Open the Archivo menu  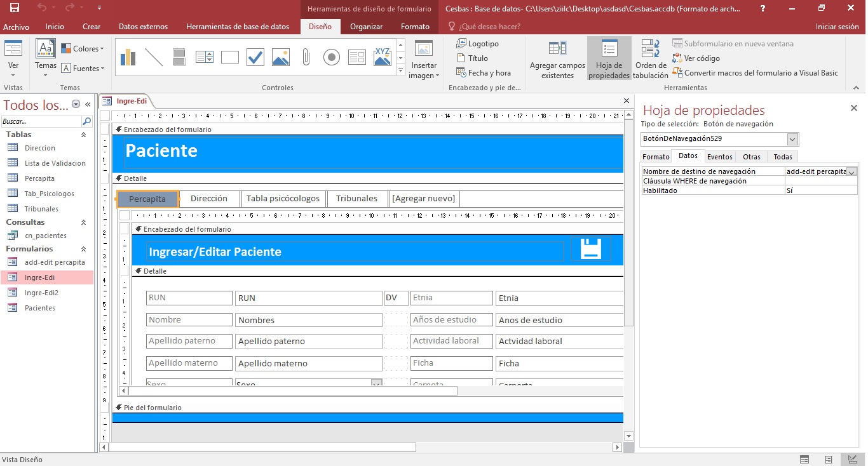[17, 27]
